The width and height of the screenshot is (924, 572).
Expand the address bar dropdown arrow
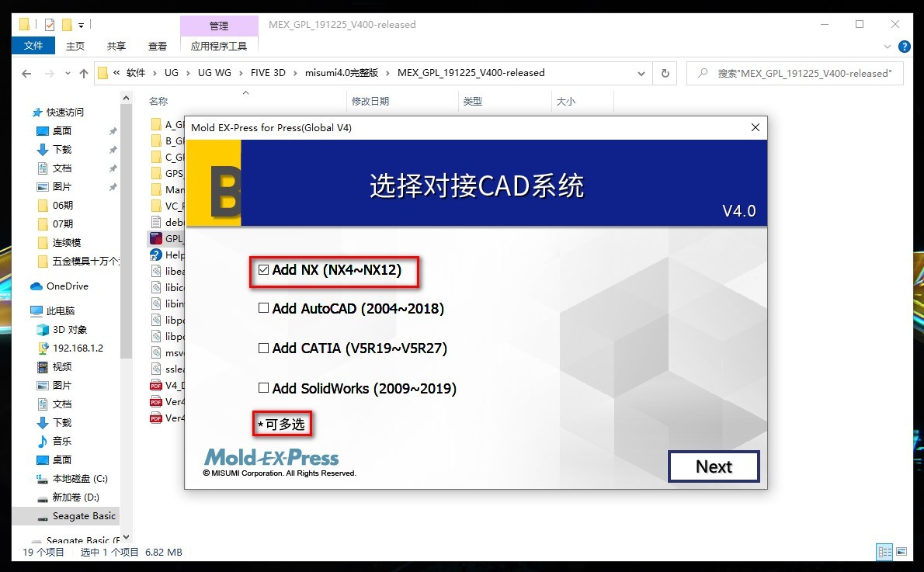[641, 73]
